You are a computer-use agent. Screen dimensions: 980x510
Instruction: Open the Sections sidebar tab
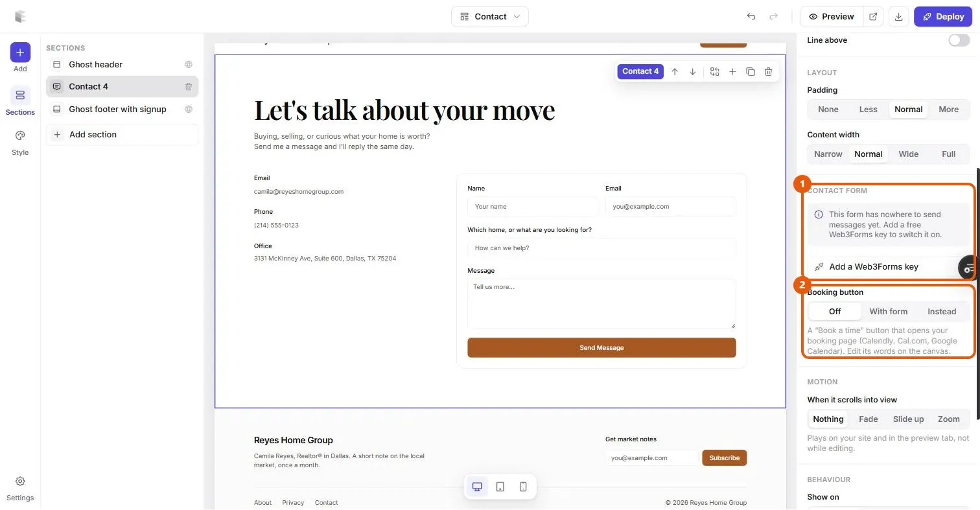pos(20,101)
